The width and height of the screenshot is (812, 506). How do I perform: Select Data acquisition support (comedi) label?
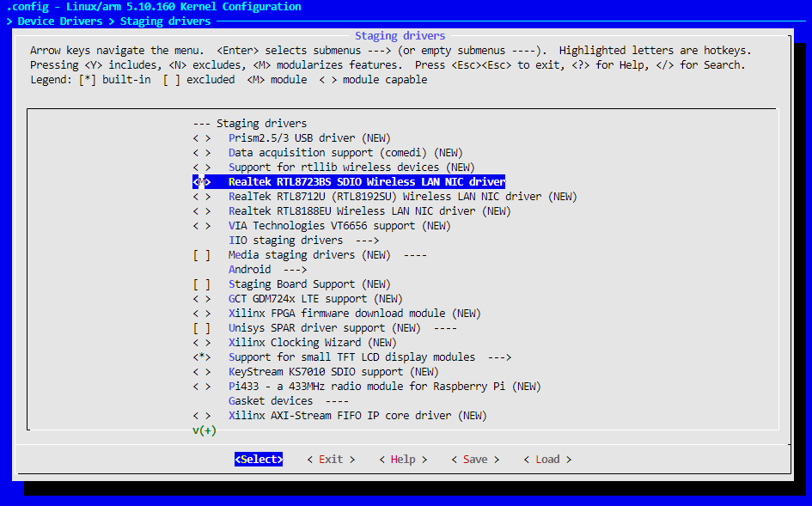pyautogui.click(x=345, y=153)
